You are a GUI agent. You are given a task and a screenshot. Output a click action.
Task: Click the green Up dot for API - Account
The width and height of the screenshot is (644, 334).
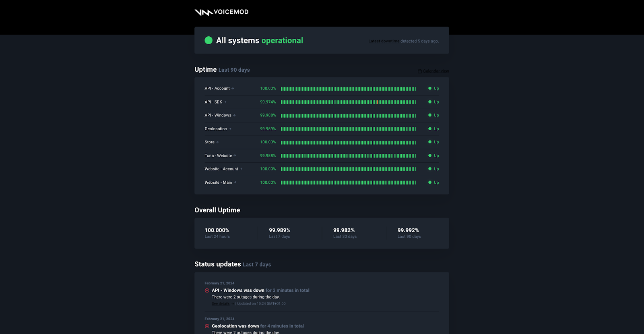(x=430, y=88)
